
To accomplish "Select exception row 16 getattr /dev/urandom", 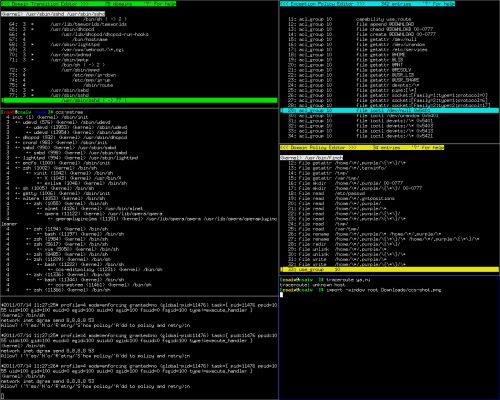I will click(x=356, y=44).
